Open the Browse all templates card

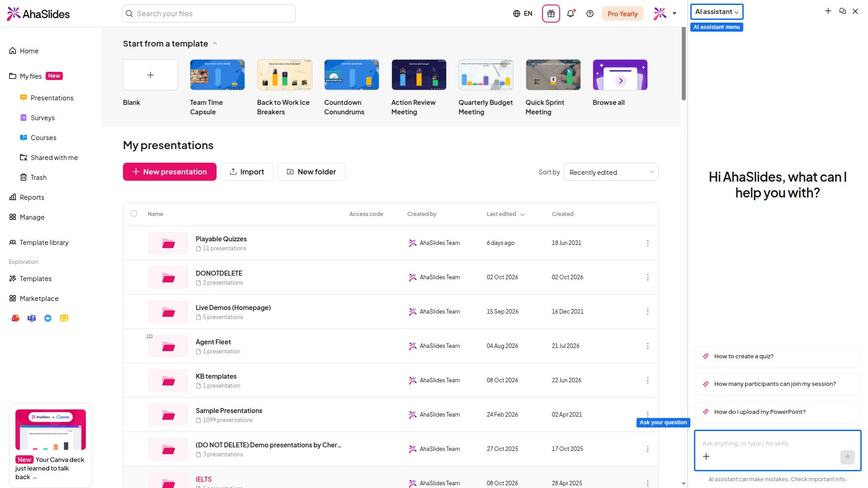(x=620, y=75)
